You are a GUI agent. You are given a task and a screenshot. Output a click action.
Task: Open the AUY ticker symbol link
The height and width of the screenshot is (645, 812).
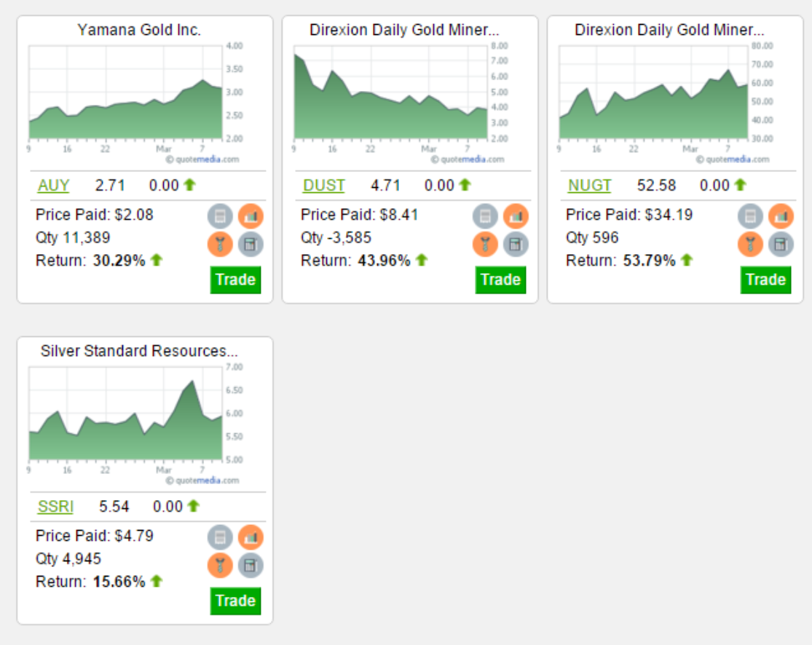(53, 186)
